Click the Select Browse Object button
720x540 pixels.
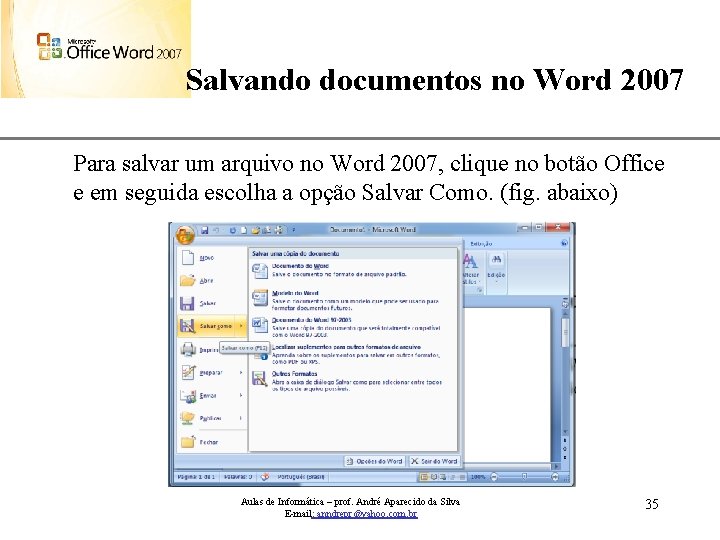565,449
